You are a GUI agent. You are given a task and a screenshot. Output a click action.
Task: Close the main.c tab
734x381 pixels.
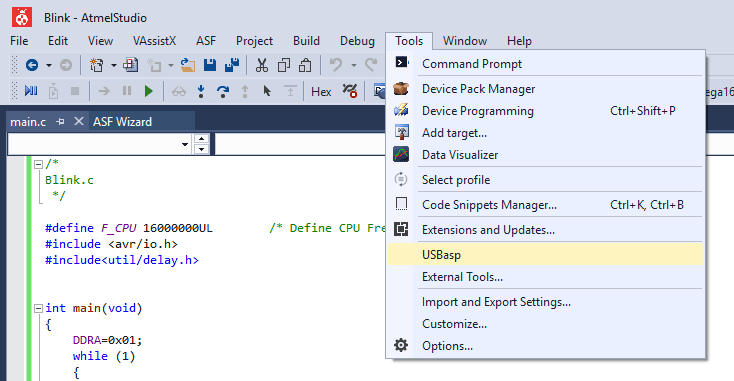coord(79,121)
